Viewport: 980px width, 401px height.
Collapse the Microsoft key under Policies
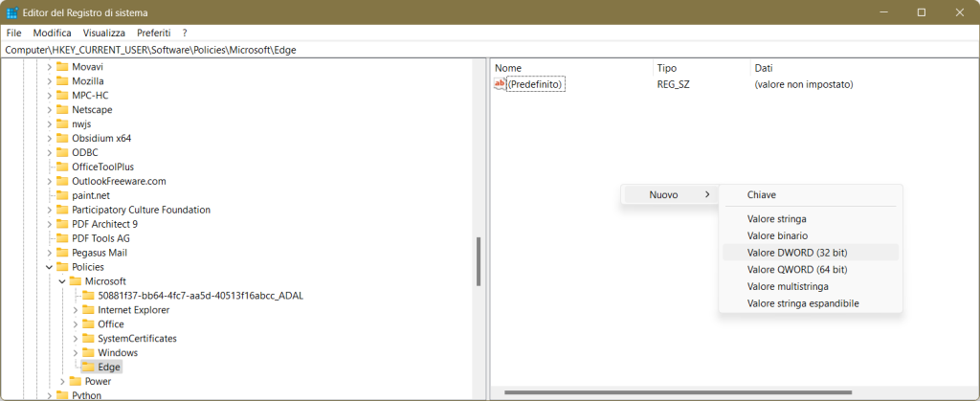(62, 281)
